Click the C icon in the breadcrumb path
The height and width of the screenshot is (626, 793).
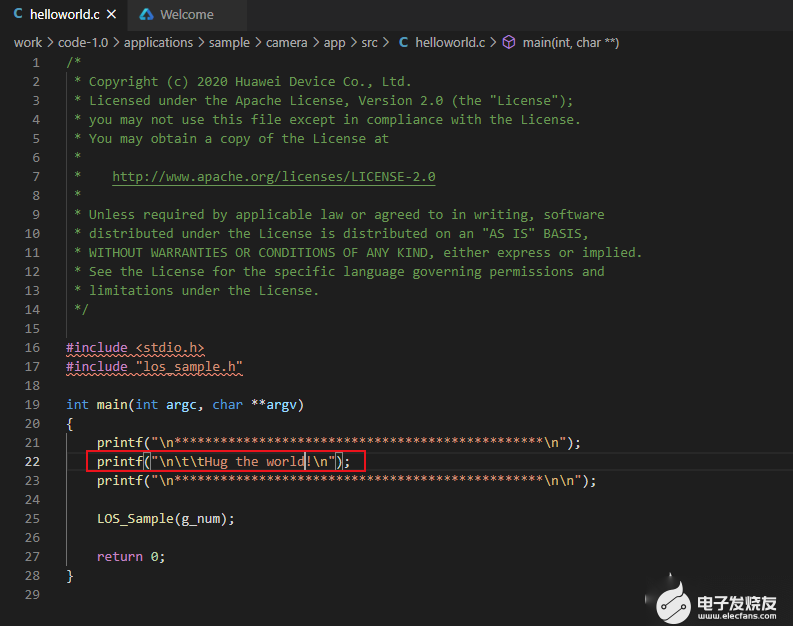(x=404, y=42)
